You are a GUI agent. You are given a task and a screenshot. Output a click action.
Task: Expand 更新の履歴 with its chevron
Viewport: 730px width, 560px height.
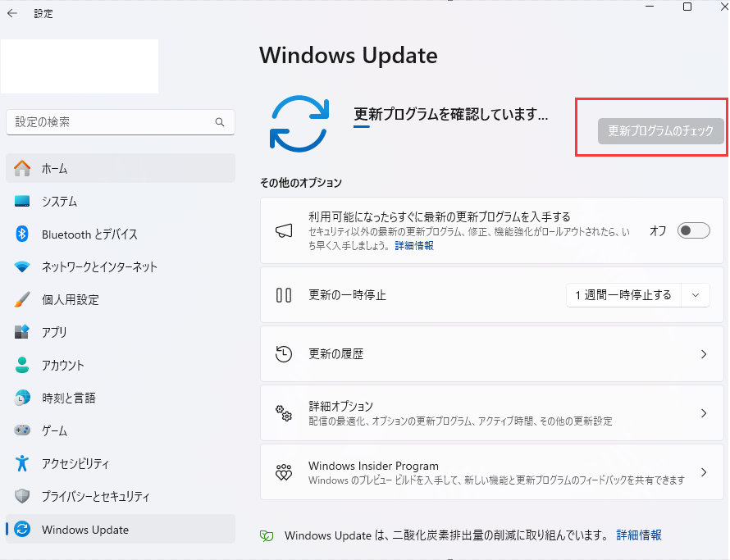coord(704,354)
